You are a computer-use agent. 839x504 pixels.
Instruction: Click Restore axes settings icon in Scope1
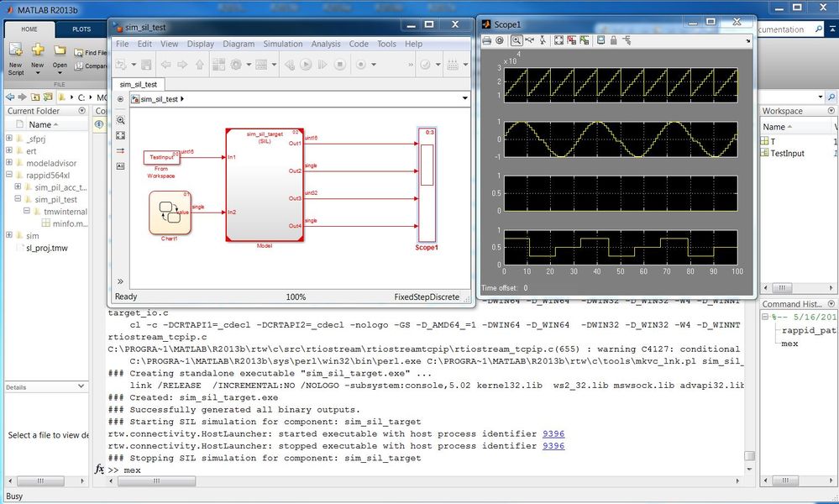click(x=585, y=40)
